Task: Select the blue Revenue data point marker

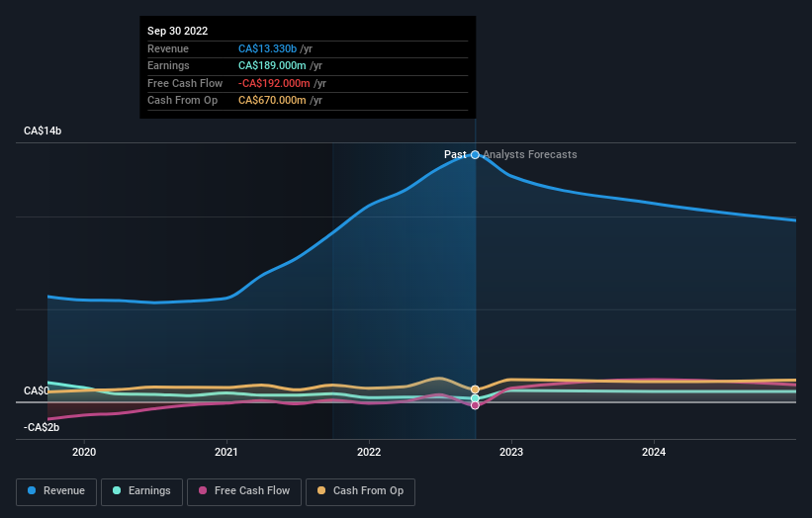Action: 475,155
